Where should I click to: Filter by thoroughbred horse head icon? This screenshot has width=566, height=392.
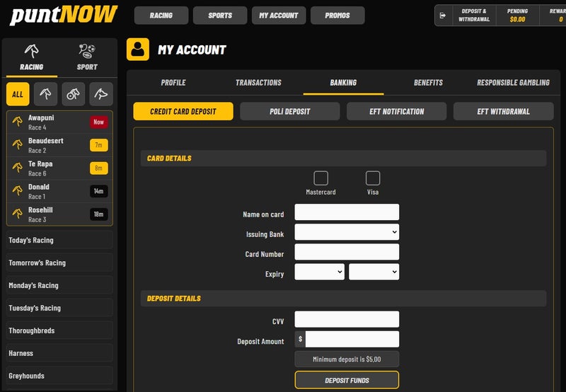(45, 94)
